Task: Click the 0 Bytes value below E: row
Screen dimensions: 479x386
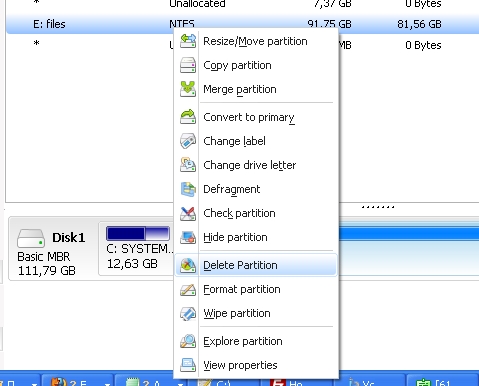Action: 423,45
